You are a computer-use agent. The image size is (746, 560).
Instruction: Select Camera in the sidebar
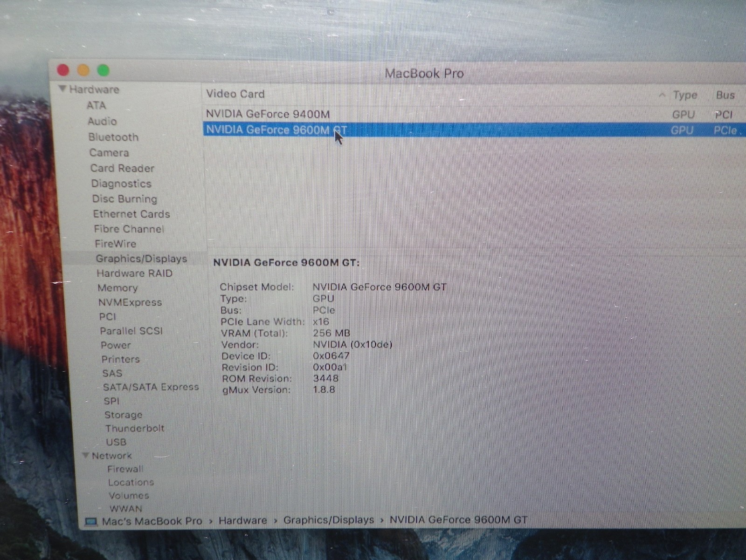click(x=109, y=152)
